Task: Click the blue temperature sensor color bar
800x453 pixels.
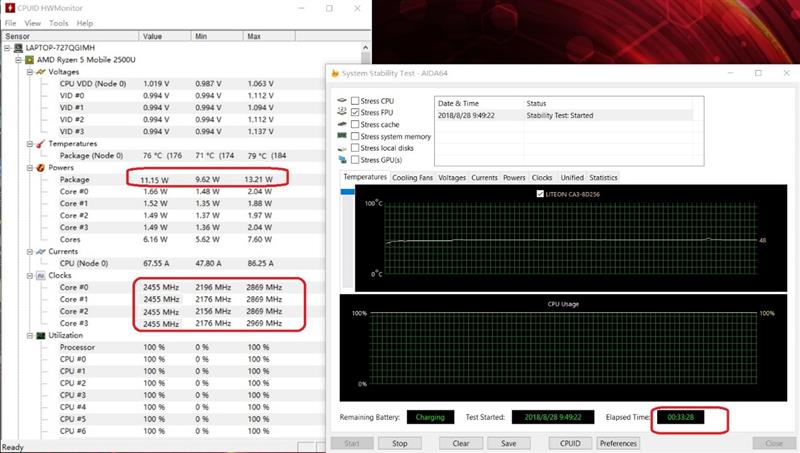Action: click(347, 192)
